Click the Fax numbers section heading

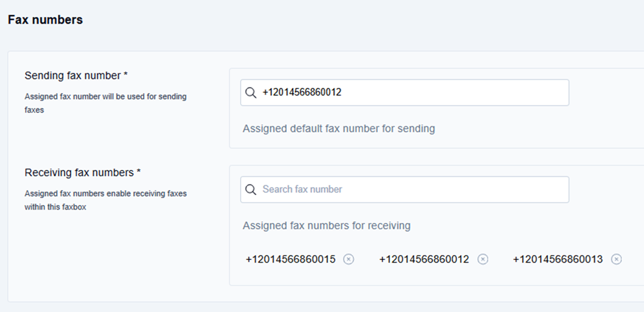click(45, 20)
